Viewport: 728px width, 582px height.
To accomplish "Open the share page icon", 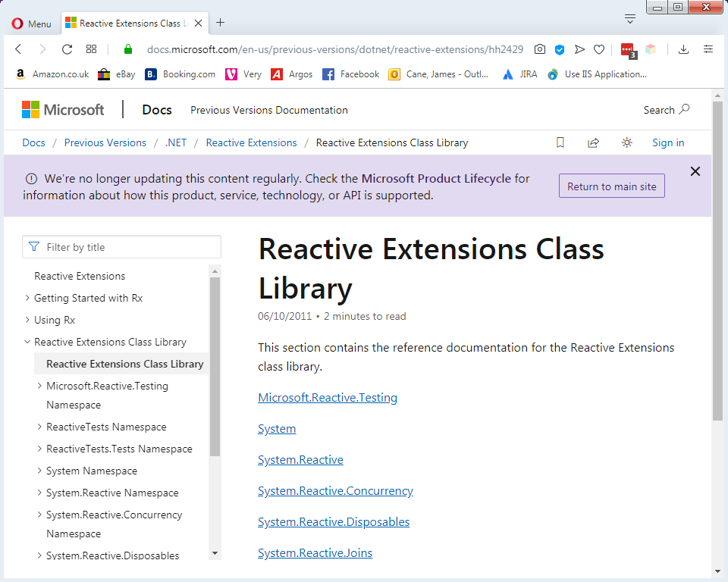I will (x=593, y=142).
